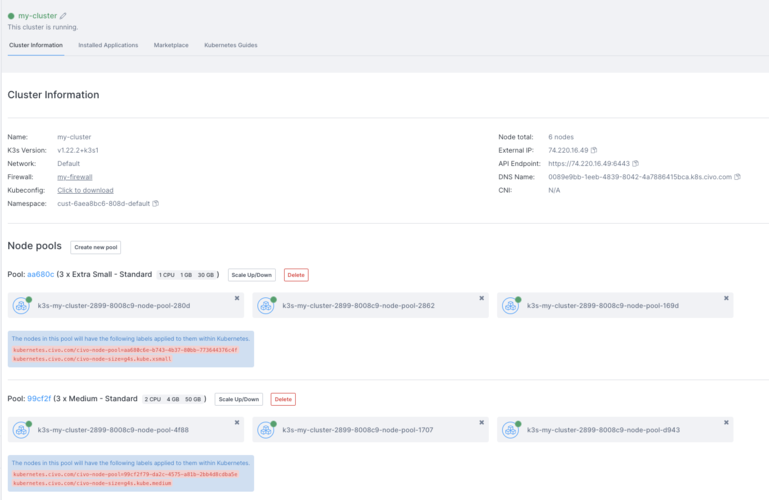Click the 1 GB badge of pool aa680c

(186, 275)
